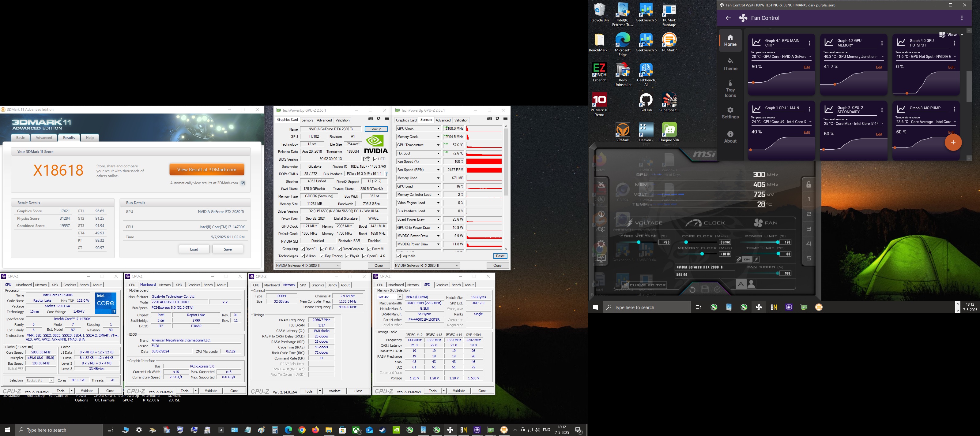This screenshot has width=980, height=436.
Task: Open About page in Fan Control sidebar
Action: 730,137
